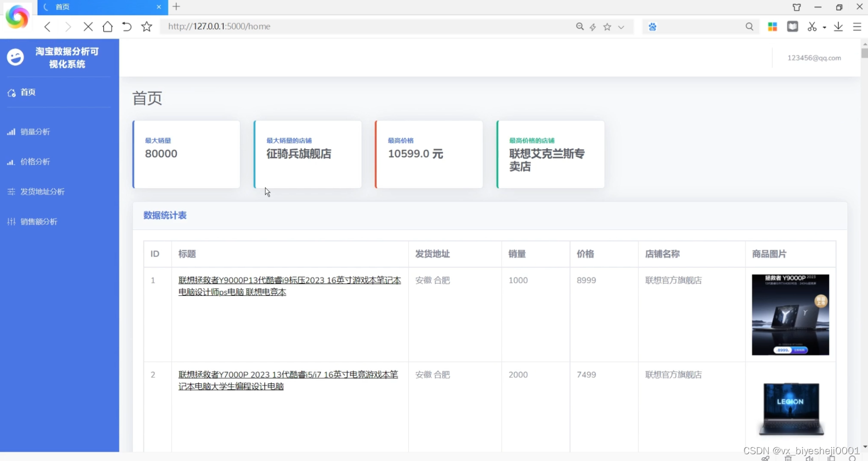Image resolution: width=868 pixels, height=461 pixels.
Task: Click the 淘宝数据分析可视化系统 title
Action: 67,57
